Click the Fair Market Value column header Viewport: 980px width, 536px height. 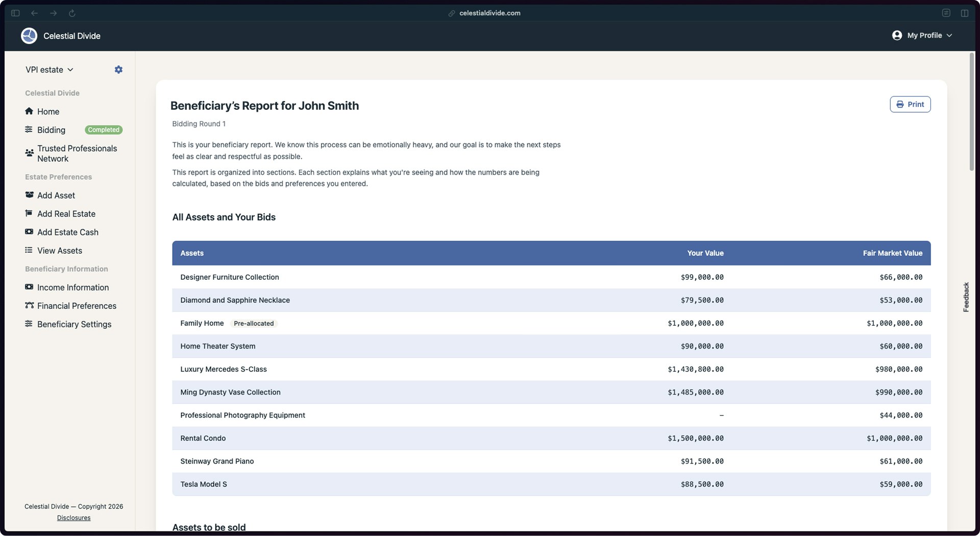point(893,253)
